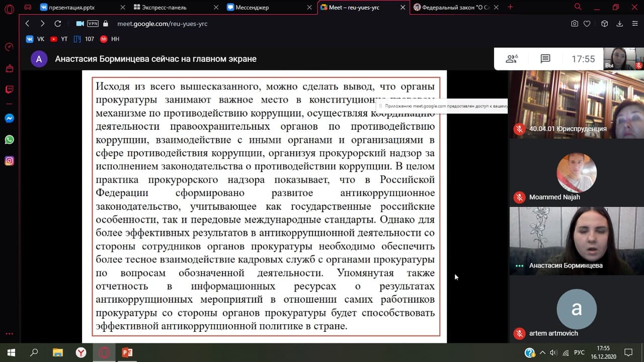Open Instagram from Opera sidebar

(x=9, y=161)
